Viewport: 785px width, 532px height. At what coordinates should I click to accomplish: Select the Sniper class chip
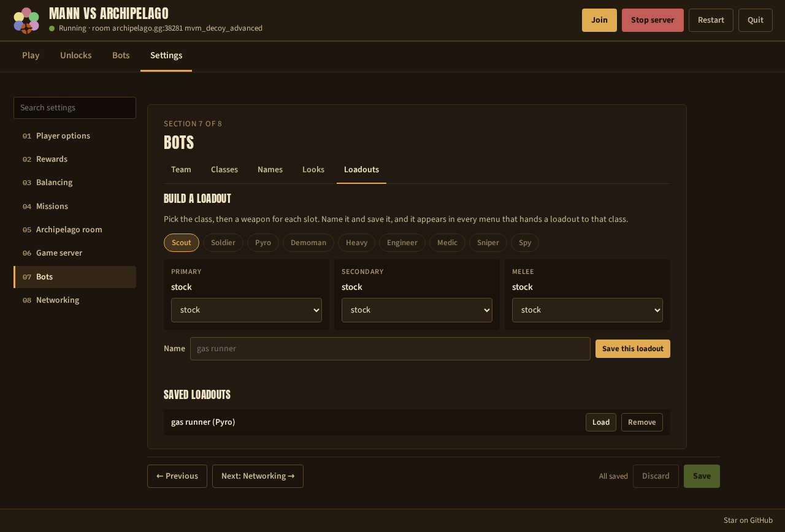click(x=488, y=243)
